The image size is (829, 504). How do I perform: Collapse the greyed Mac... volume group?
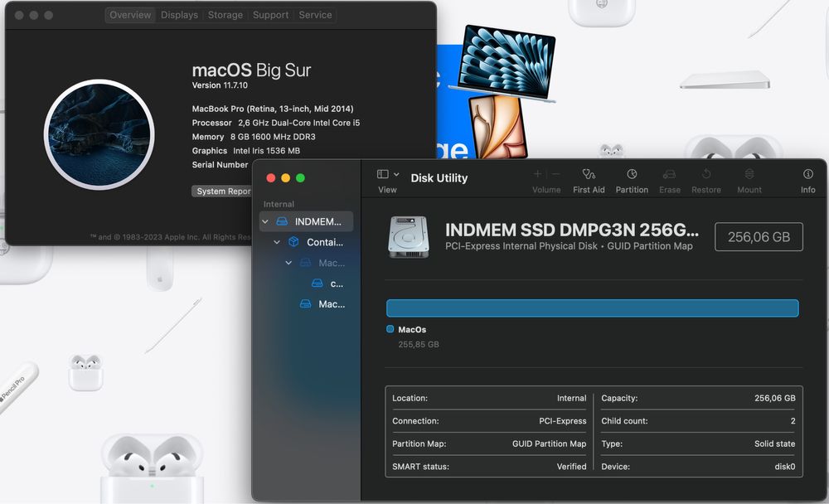[x=288, y=263]
